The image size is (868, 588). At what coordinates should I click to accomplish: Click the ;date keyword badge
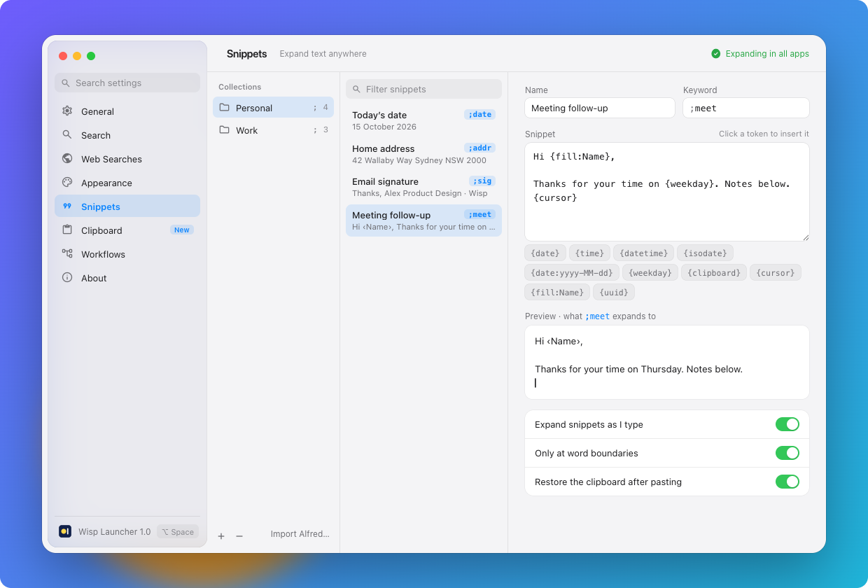[x=479, y=114]
